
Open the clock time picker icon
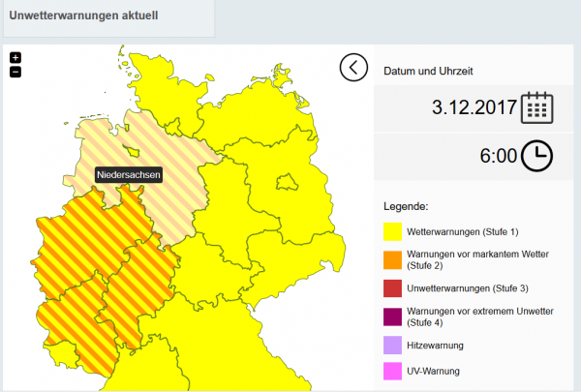point(537,155)
